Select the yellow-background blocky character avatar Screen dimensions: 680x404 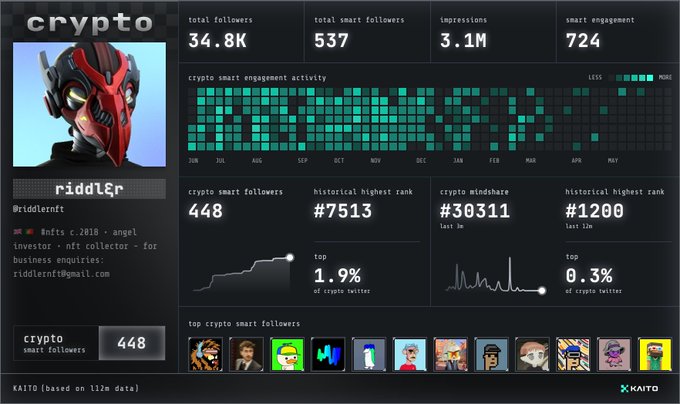(x=655, y=355)
